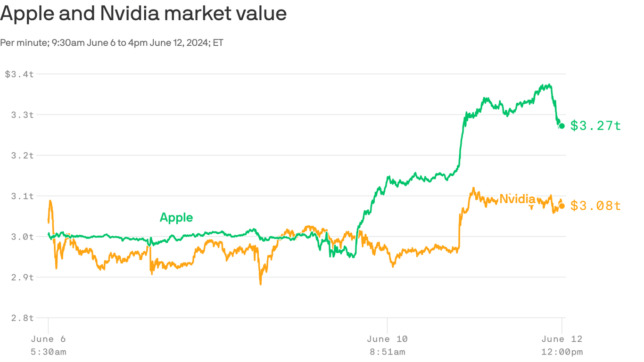Click the 2.9t y-axis label
The height and width of the screenshot is (362, 644).
pyautogui.click(x=22, y=277)
